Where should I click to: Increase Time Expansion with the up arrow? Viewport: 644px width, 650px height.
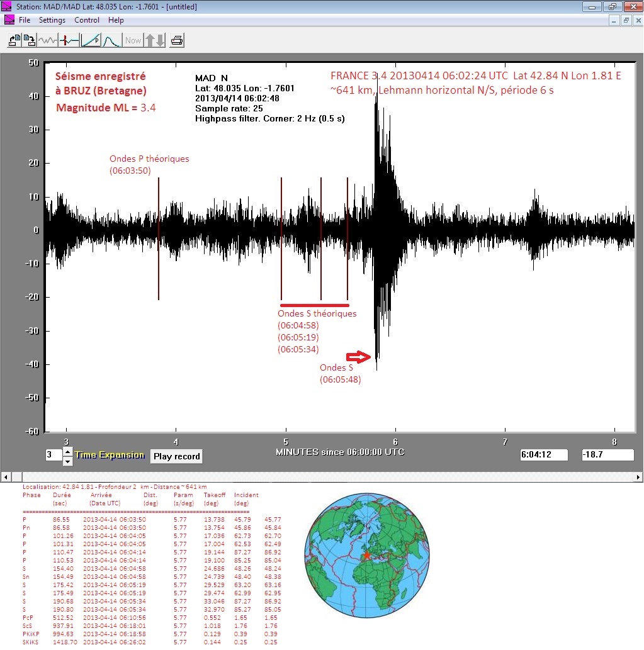(68, 451)
